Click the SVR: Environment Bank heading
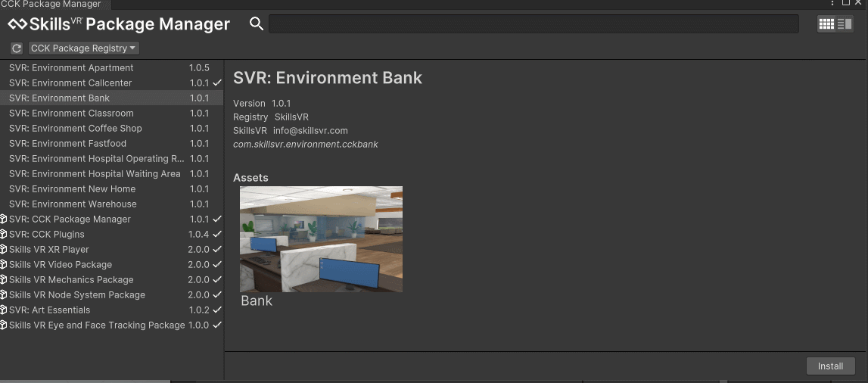868x383 pixels. [328, 77]
